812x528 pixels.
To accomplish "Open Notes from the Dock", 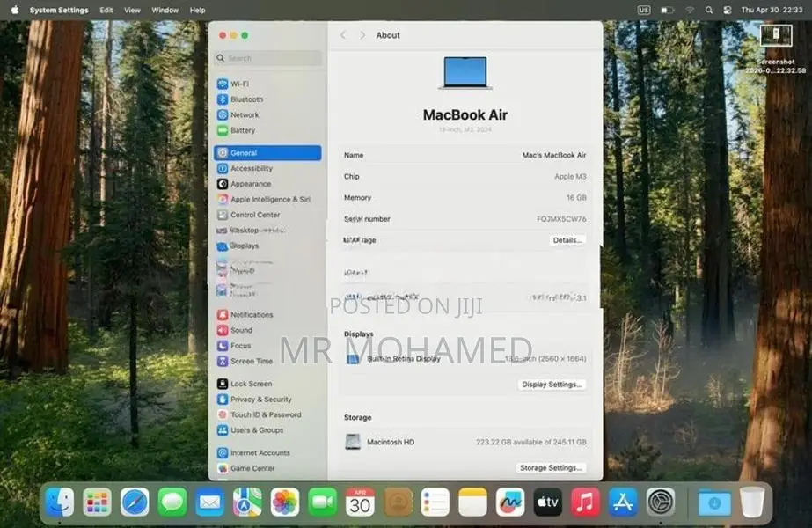I will point(472,502).
